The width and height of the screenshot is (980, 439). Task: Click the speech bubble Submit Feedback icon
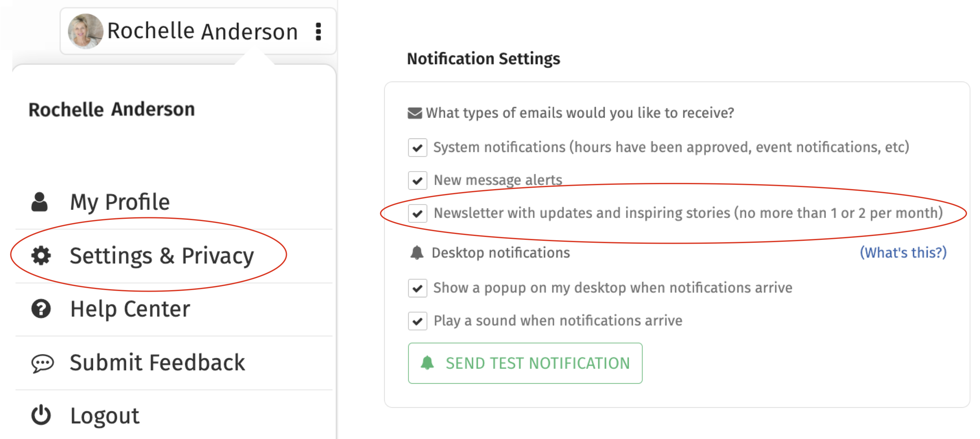42,363
